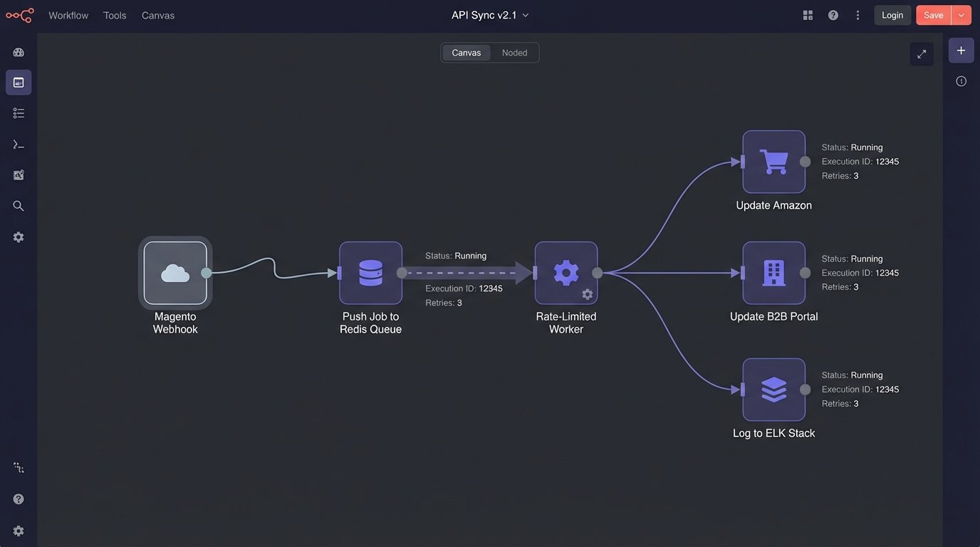Open the Log to ELK Stack node

point(773,388)
